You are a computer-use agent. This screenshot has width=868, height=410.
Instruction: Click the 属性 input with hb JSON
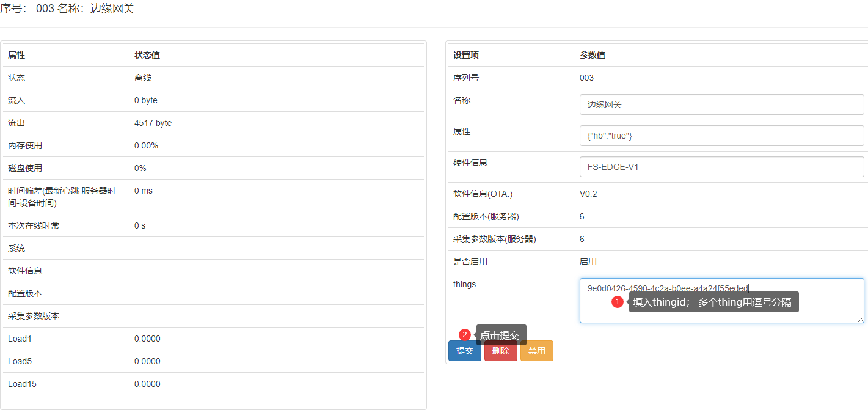coord(721,136)
